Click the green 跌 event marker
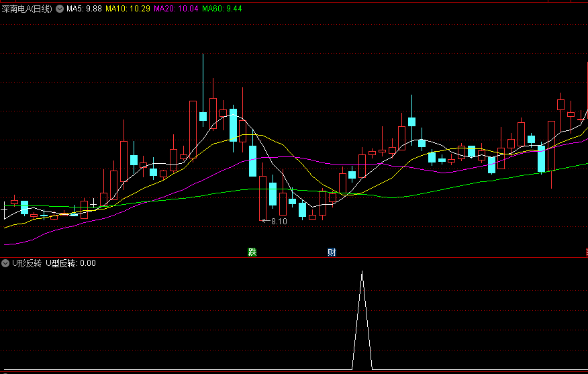Image resolution: width=588 pixels, height=374 pixels. [252, 252]
